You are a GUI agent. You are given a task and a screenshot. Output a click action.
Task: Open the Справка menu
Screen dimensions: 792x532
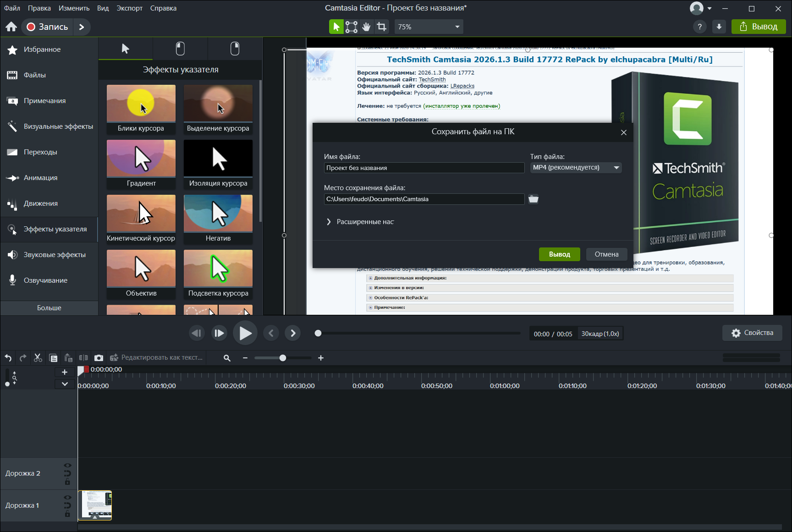coord(163,8)
